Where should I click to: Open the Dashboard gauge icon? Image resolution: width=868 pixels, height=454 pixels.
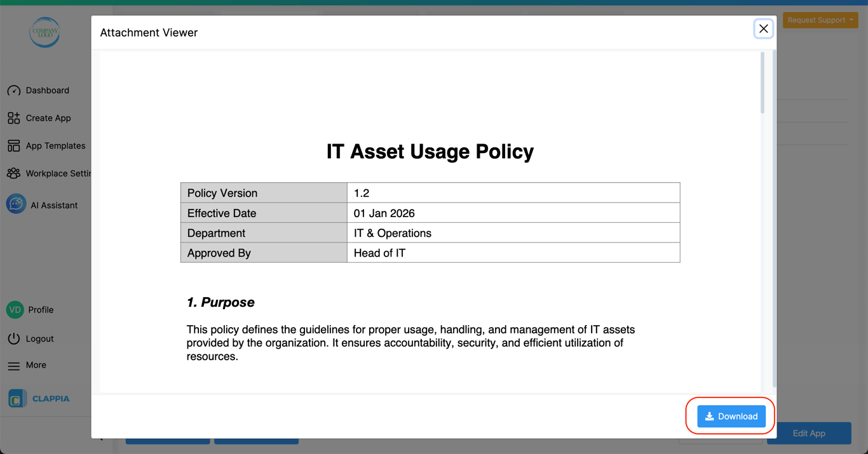click(x=13, y=91)
